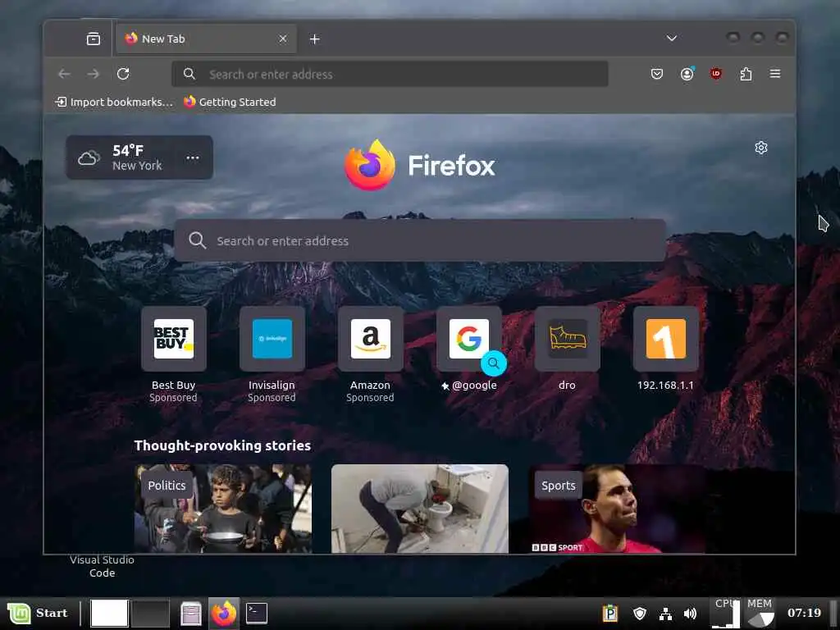
Task: Switch to the second workspace in taskbar
Action: coord(151,613)
